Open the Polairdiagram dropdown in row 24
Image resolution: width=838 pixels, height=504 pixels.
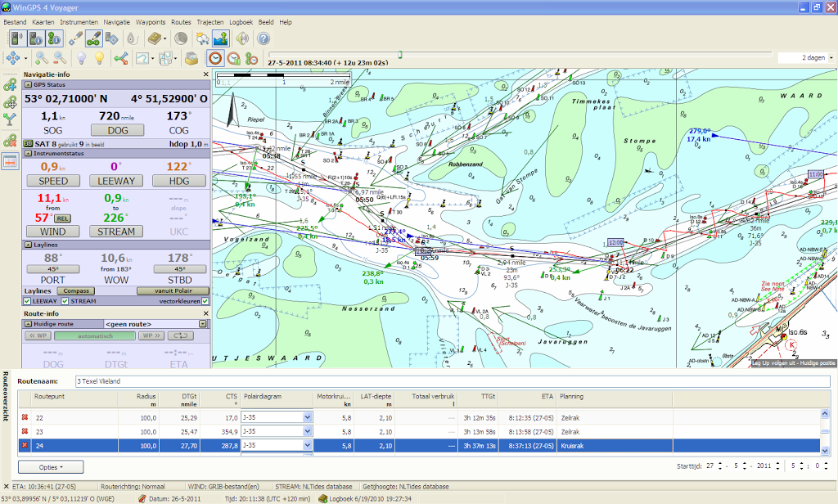click(308, 445)
